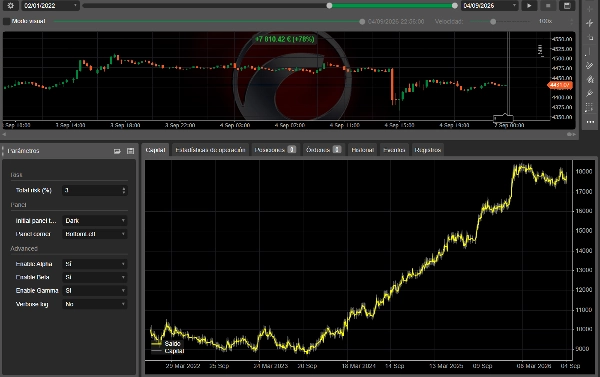
Task: Click the green profit label +7 810.42 €
Action: coord(285,39)
